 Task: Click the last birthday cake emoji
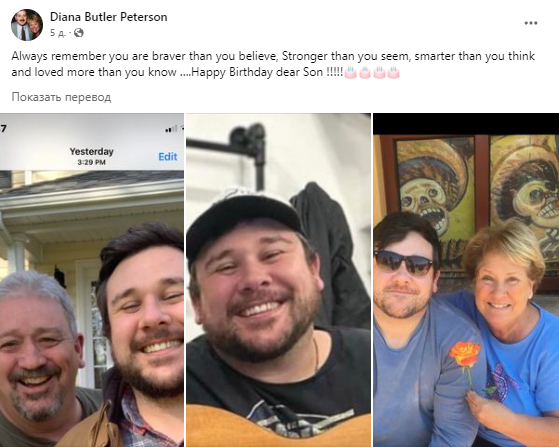tap(393, 72)
